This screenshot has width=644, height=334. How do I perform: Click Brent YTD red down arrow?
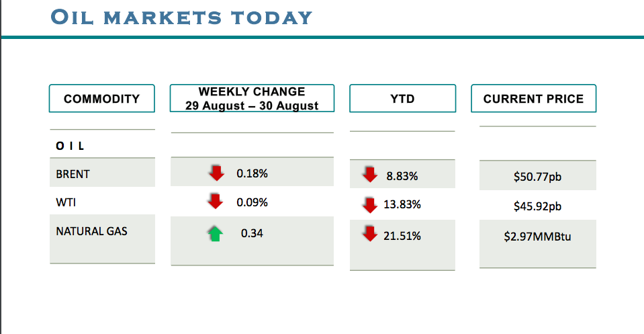(369, 175)
